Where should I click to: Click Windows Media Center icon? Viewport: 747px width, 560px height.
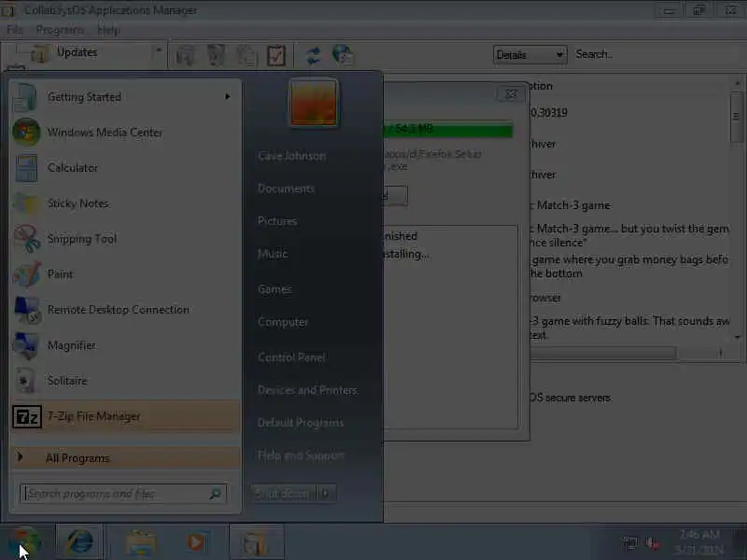[27, 132]
